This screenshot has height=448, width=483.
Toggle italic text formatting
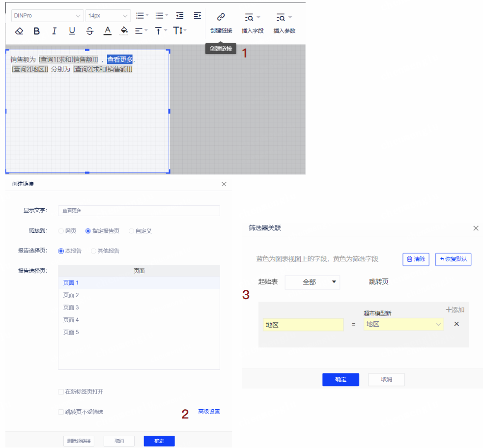click(x=54, y=31)
